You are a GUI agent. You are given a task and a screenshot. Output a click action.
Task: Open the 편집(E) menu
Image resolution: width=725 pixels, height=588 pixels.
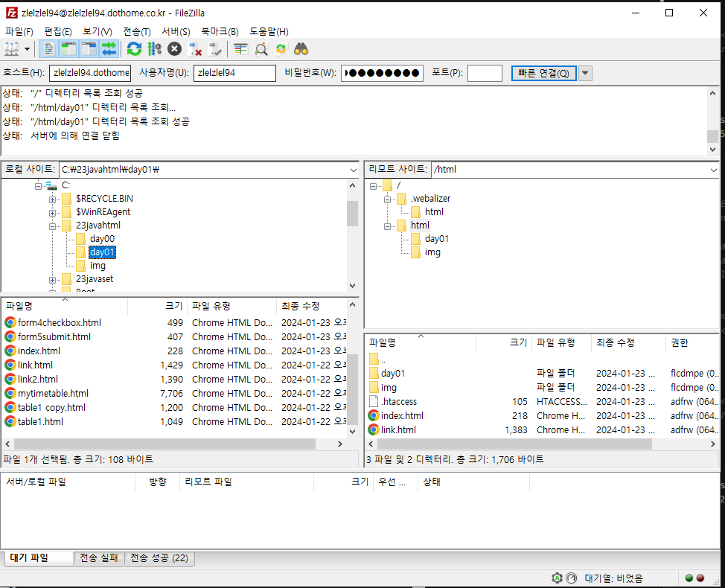(58, 31)
